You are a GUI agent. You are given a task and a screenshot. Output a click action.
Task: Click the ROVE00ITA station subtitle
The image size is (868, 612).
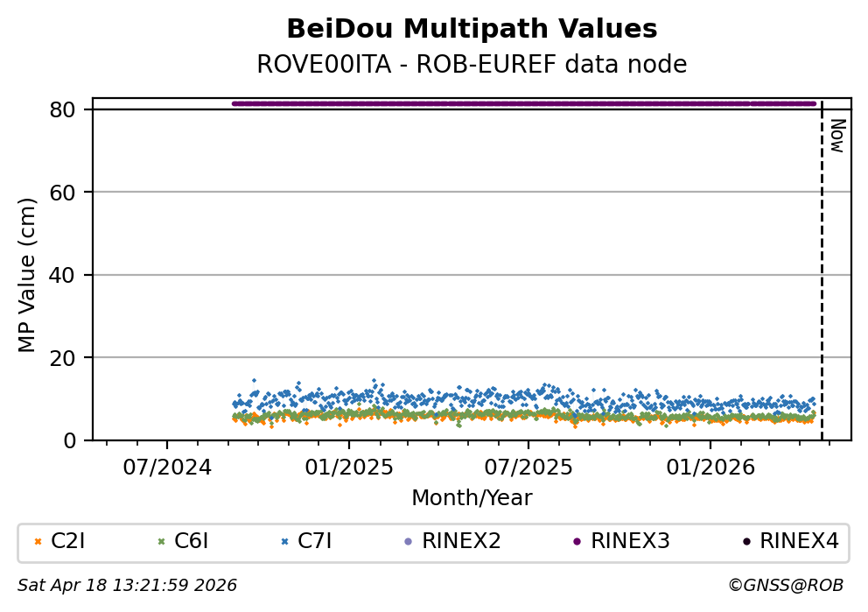pyautogui.click(x=472, y=65)
